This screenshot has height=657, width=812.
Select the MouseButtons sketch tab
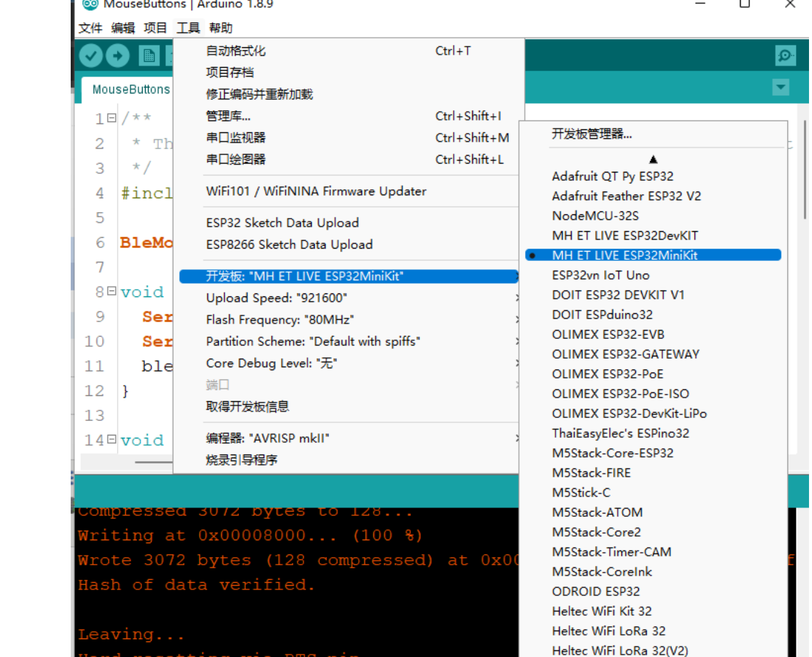click(x=131, y=89)
